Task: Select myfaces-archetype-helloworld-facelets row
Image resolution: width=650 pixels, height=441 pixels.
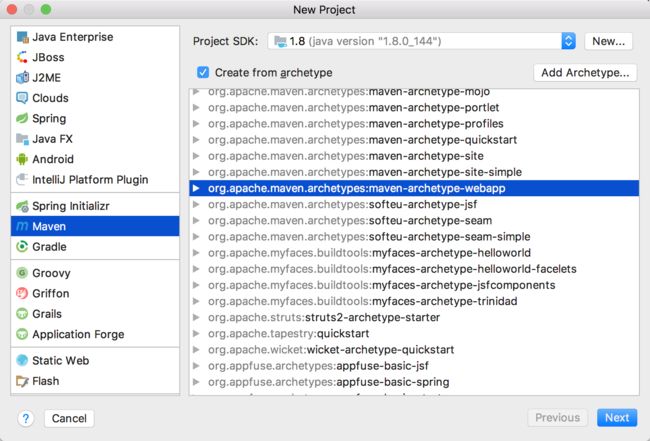Action: [x=414, y=269]
